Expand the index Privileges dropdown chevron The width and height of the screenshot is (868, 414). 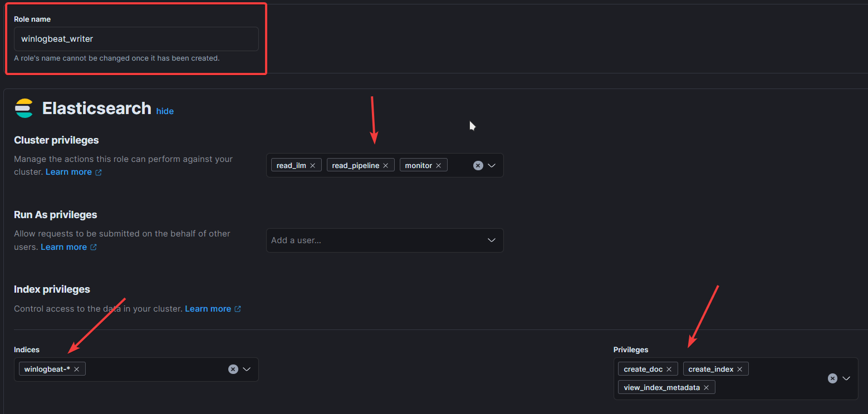click(x=846, y=378)
